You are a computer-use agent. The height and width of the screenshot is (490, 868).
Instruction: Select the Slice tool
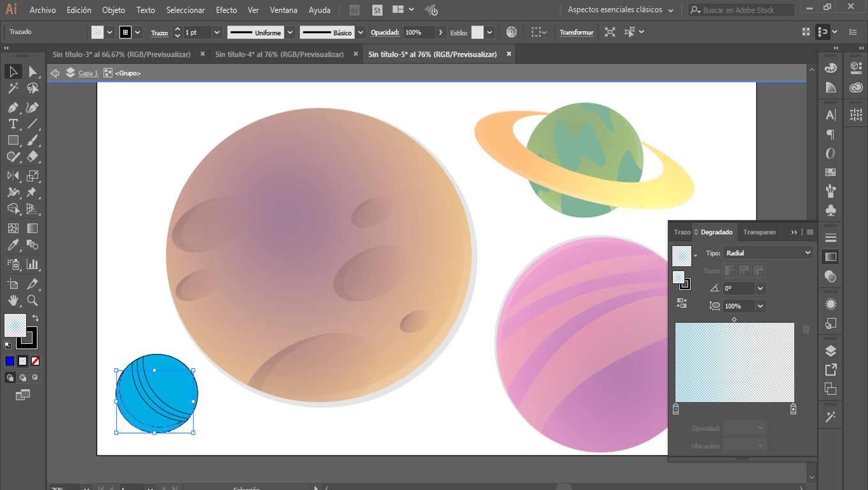click(x=33, y=284)
